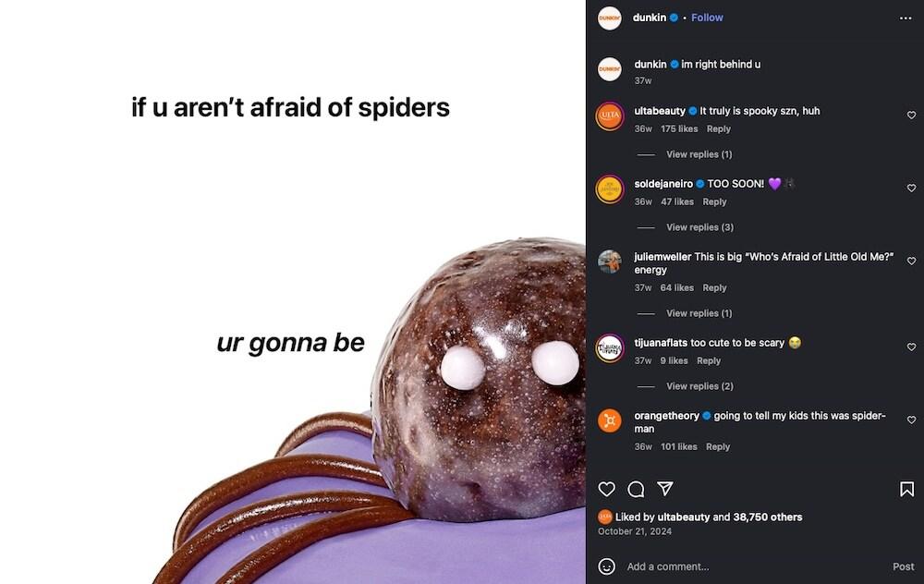The width and height of the screenshot is (924, 584).
Task: Expand View replies (2) under tijuanaflats
Action: coord(699,386)
